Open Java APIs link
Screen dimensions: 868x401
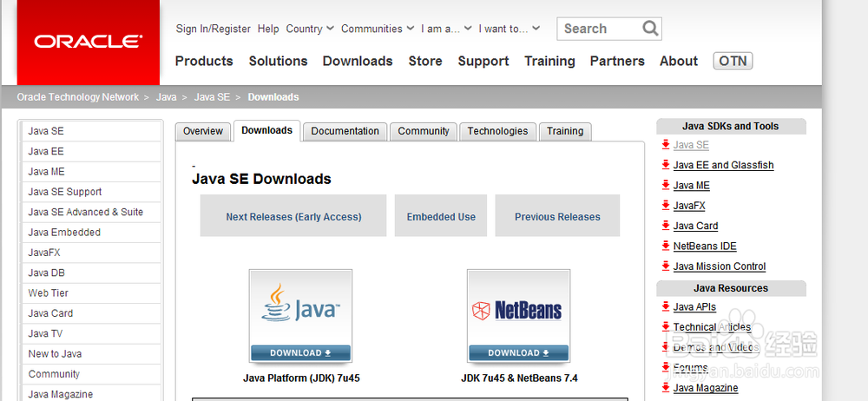tap(694, 307)
